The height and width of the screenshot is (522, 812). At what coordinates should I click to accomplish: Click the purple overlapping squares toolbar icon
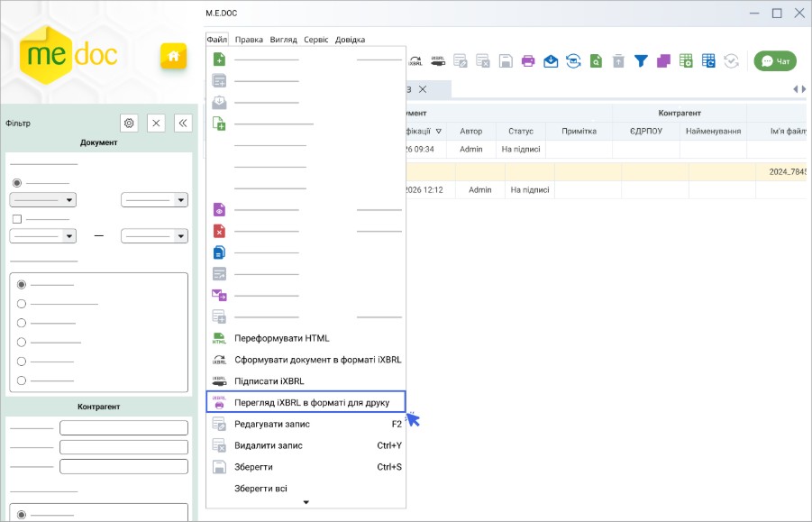click(x=663, y=61)
